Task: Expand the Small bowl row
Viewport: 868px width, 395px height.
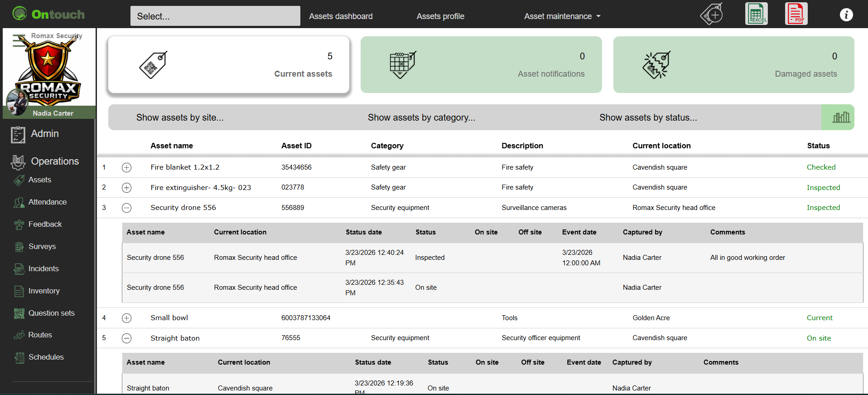Action: point(127,318)
